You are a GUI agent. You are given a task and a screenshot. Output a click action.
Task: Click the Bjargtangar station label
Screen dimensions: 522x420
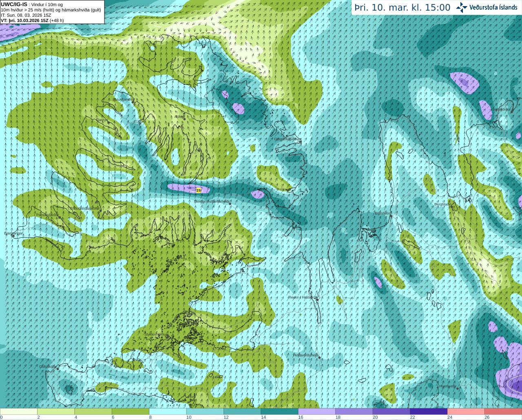(x=13, y=233)
